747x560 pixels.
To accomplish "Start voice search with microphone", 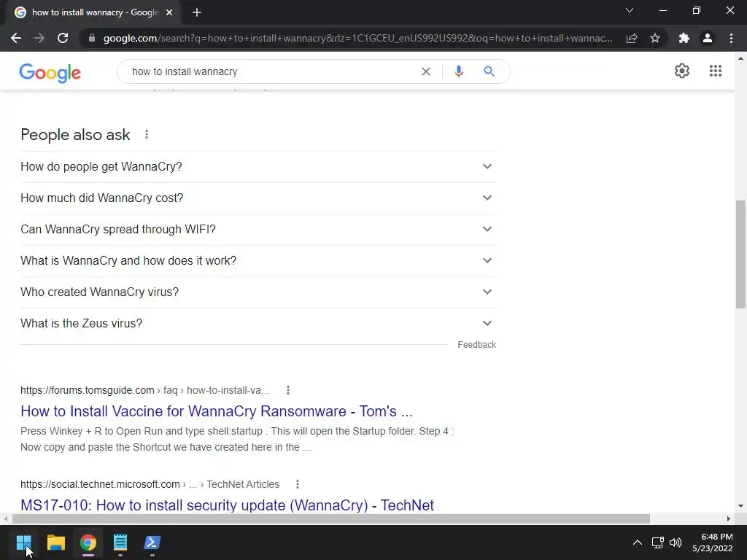I will coord(459,71).
